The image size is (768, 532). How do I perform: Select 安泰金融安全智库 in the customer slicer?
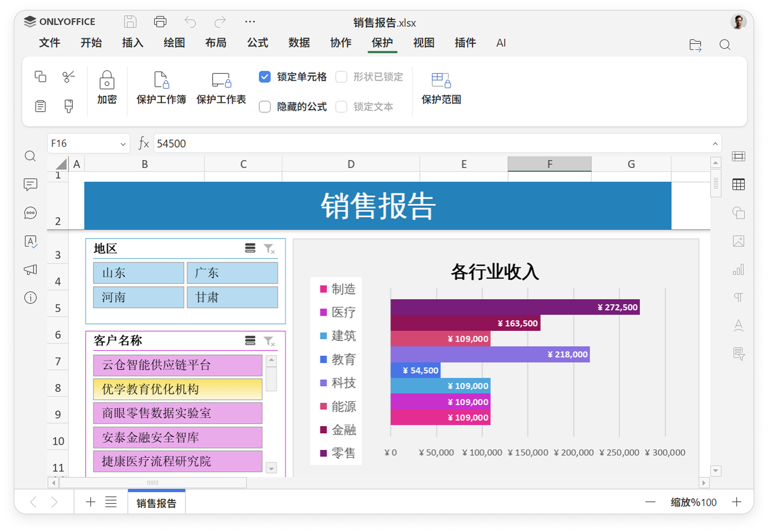177,437
